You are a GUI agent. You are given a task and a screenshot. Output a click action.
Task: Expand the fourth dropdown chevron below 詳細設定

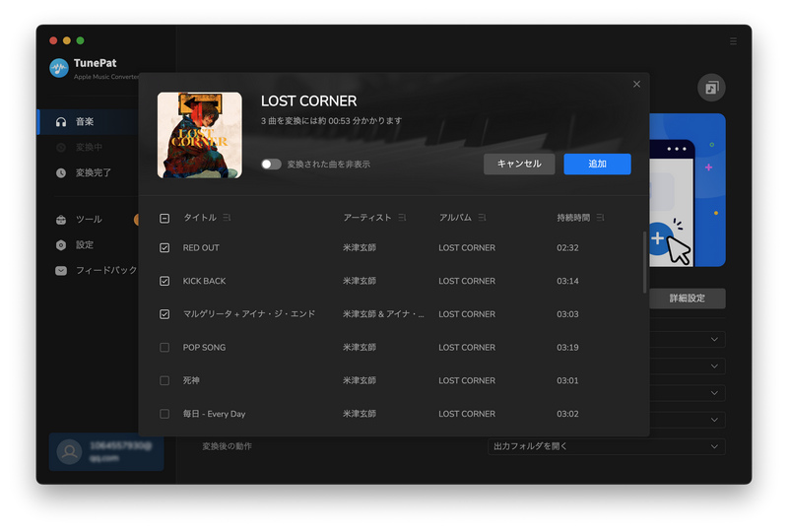(714, 420)
